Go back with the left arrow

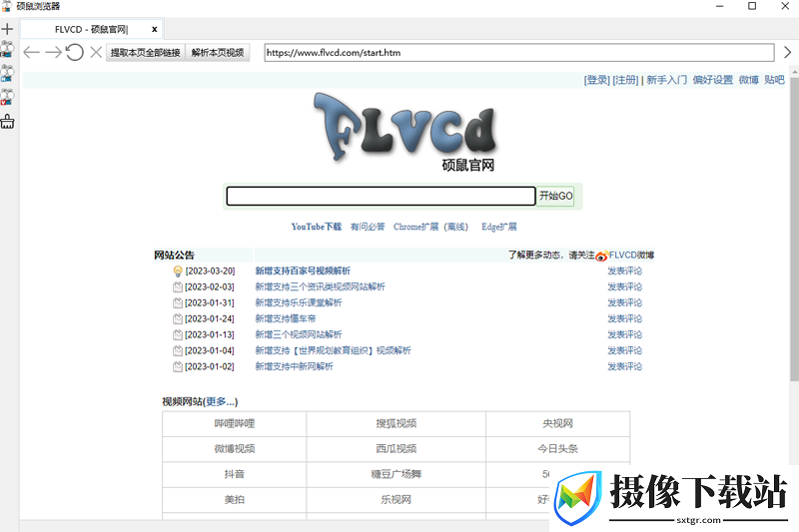32,52
